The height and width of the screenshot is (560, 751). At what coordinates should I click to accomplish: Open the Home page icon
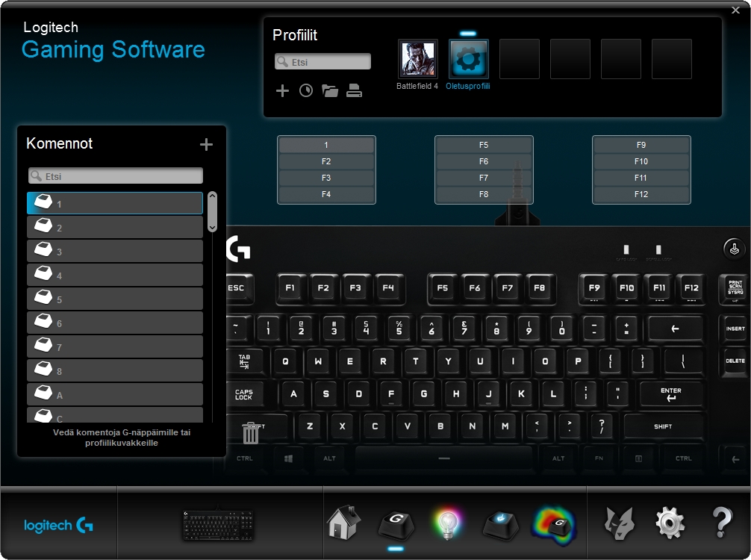[344, 523]
